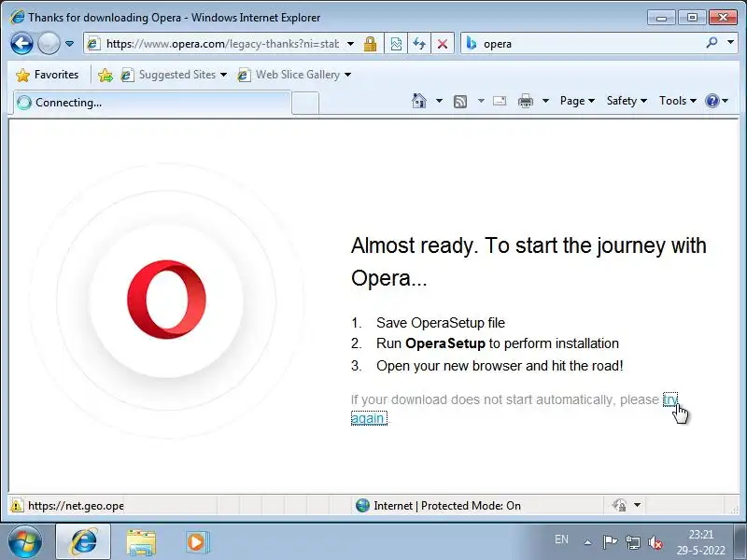The image size is (747, 560).
Task: Open the search provider dropdown arrow
Action: (x=730, y=42)
